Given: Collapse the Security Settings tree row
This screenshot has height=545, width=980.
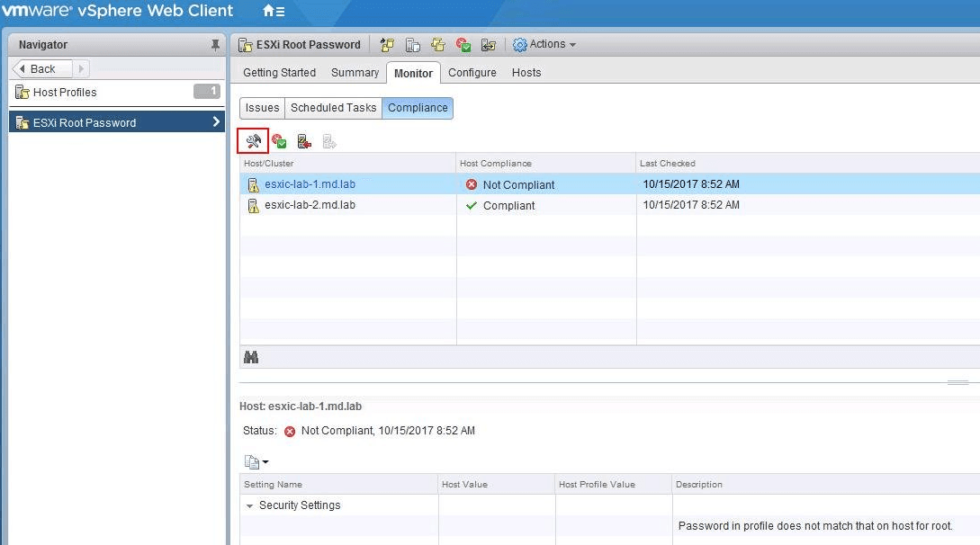Looking at the screenshot, I should point(250,506).
